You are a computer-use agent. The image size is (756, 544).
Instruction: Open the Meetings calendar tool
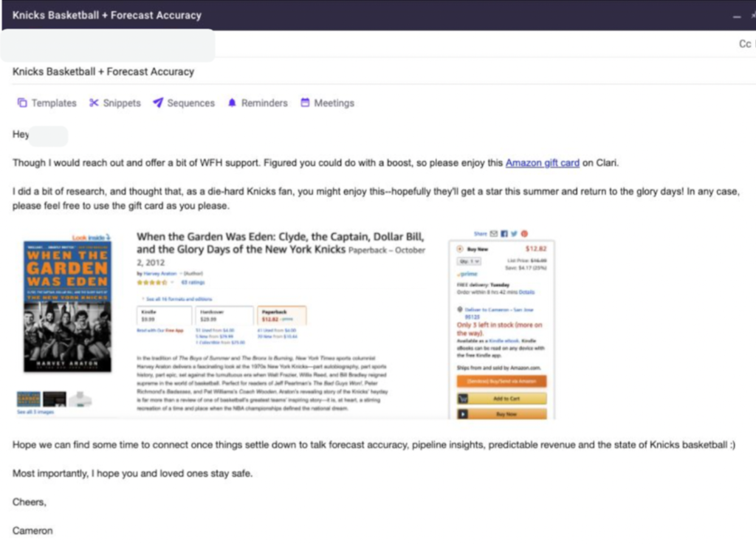click(x=326, y=103)
